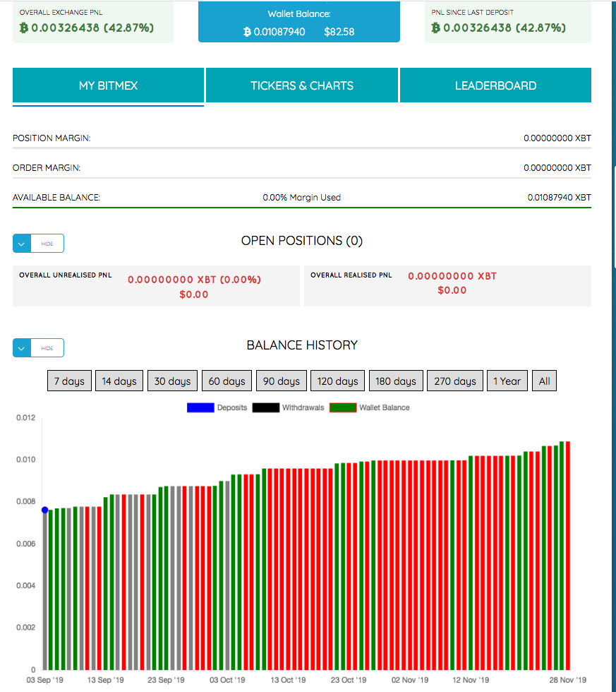The width and height of the screenshot is (616, 692).
Task: Toggle Withdrawals legend black swatch
Action: pos(266,408)
